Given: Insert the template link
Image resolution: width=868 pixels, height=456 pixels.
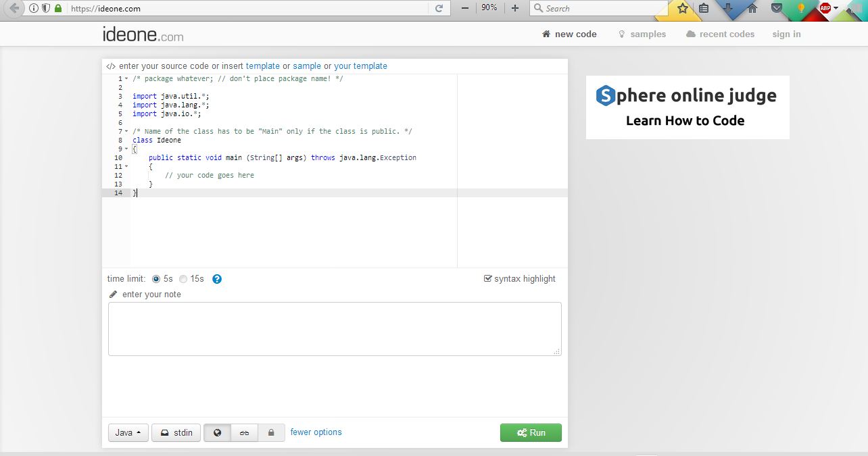Looking at the screenshot, I should point(263,66).
